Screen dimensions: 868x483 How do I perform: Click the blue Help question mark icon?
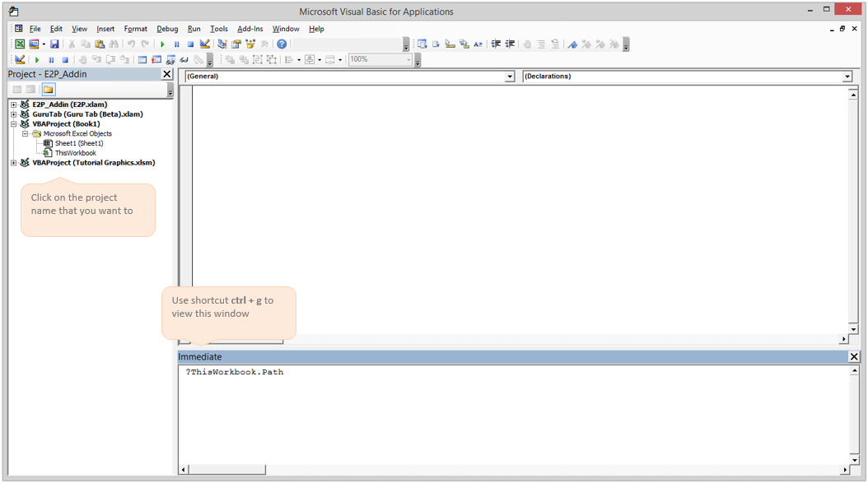pyautogui.click(x=282, y=44)
